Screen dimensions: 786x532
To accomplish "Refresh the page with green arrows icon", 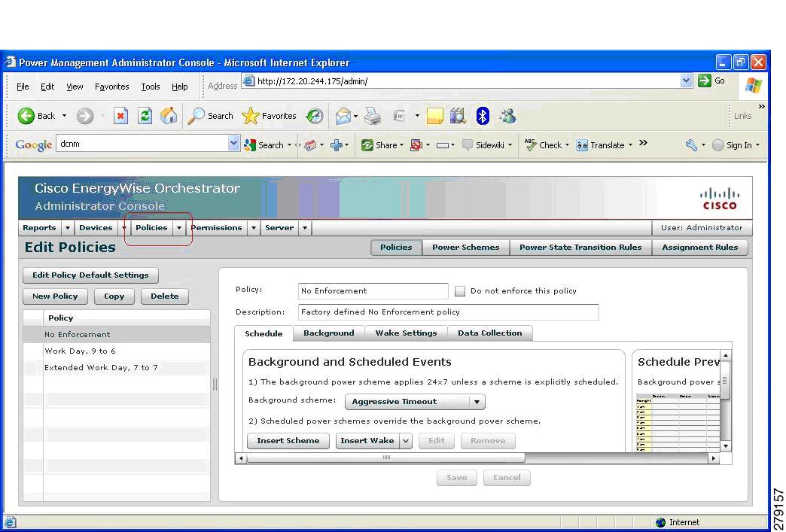I will (x=145, y=116).
